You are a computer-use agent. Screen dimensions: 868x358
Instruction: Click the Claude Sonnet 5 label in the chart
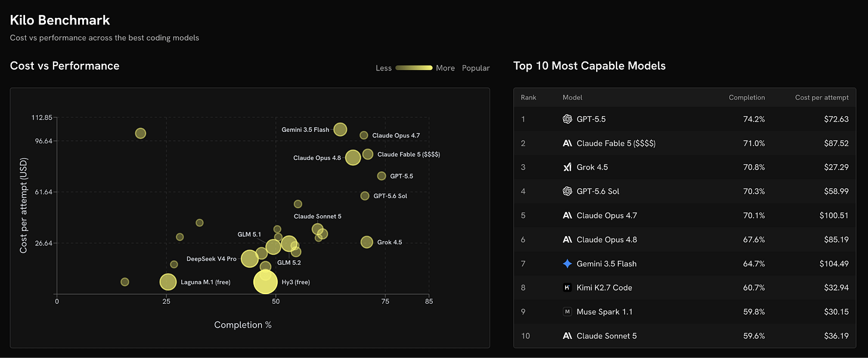[318, 216]
